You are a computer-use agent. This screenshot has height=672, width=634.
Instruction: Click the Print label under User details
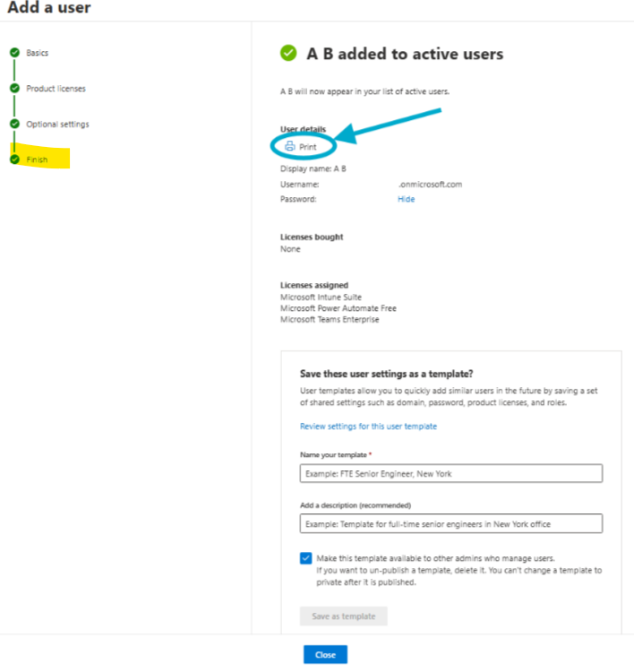pos(307,147)
